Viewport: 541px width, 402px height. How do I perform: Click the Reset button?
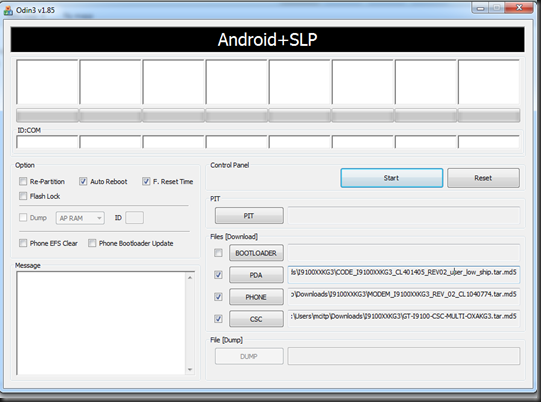[x=483, y=178]
